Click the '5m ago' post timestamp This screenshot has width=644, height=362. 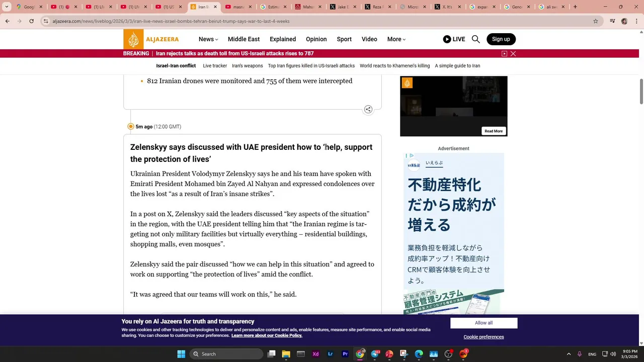144,127
